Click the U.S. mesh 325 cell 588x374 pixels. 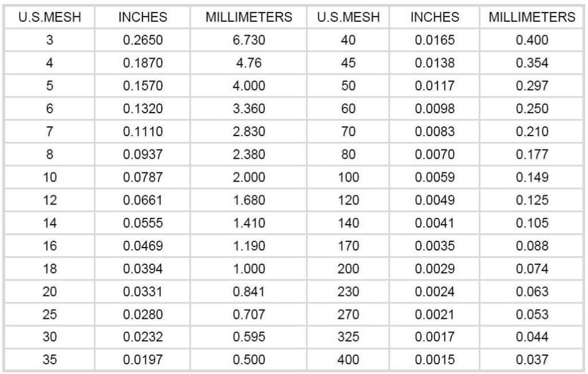[x=348, y=337]
